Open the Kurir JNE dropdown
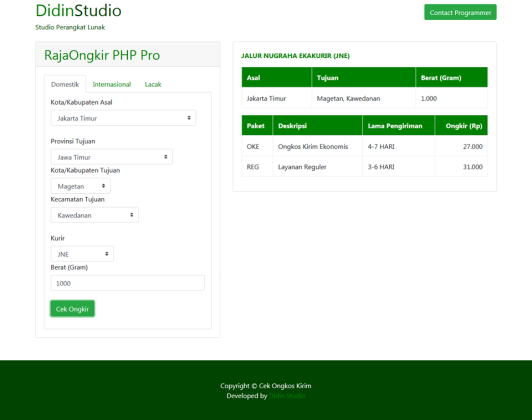Viewport: 532px width, 420px height. click(x=82, y=254)
